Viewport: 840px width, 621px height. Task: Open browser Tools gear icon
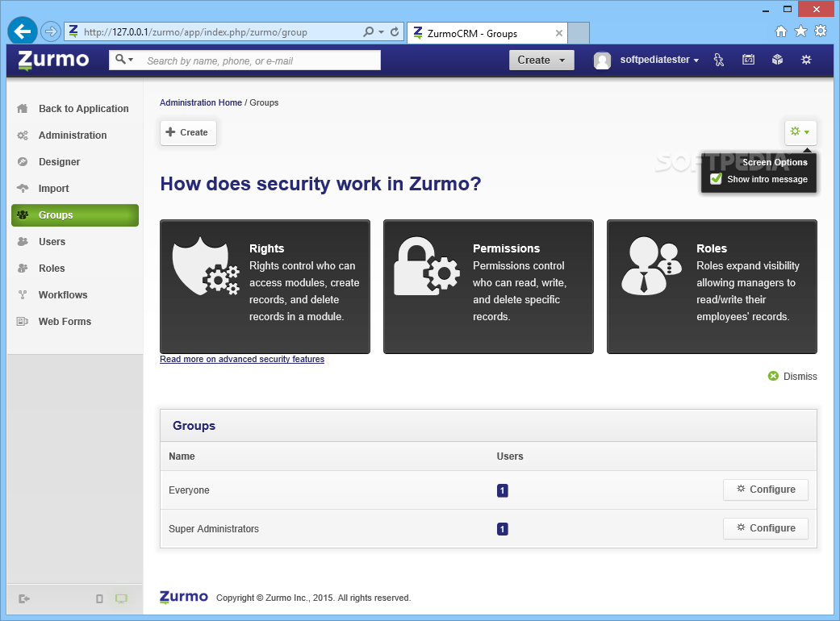click(821, 31)
